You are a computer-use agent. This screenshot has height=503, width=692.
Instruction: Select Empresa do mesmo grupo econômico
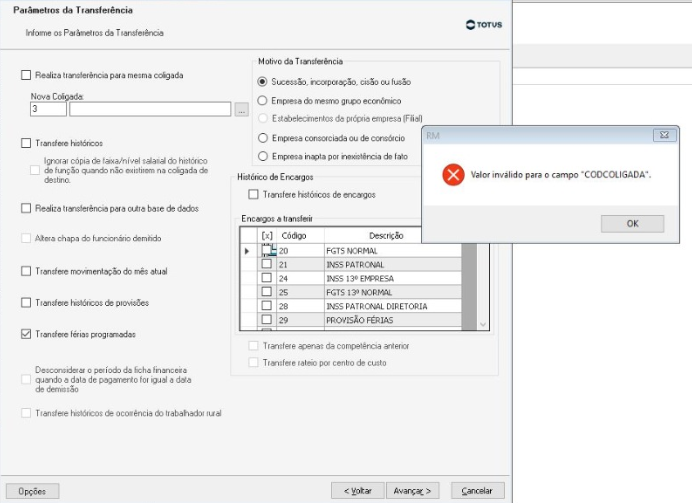point(262,101)
